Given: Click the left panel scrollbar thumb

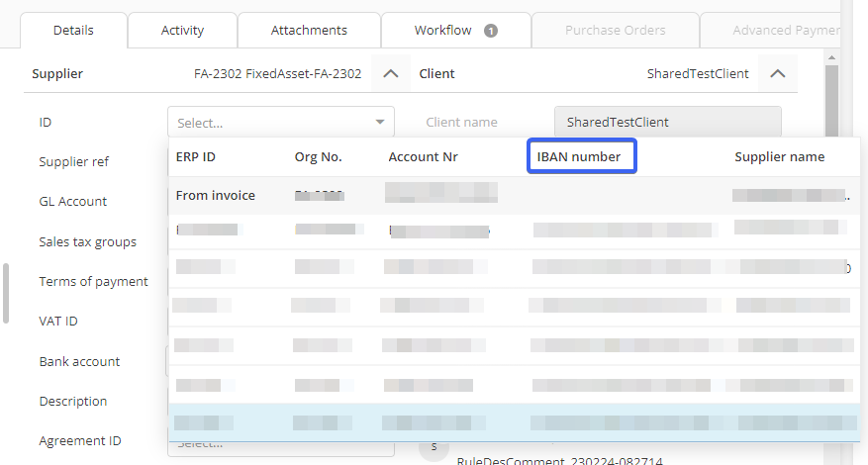Looking at the screenshot, I should pos(5,293).
